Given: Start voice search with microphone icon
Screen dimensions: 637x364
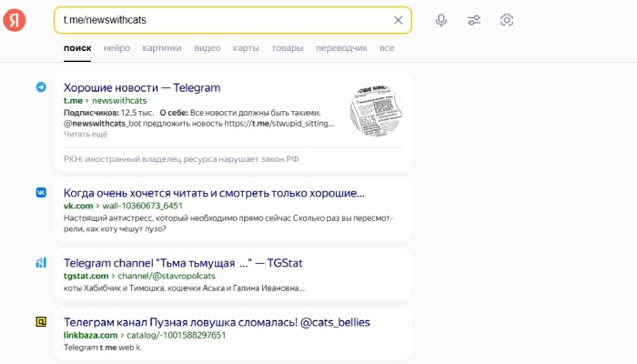Looking at the screenshot, I should (441, 20).
